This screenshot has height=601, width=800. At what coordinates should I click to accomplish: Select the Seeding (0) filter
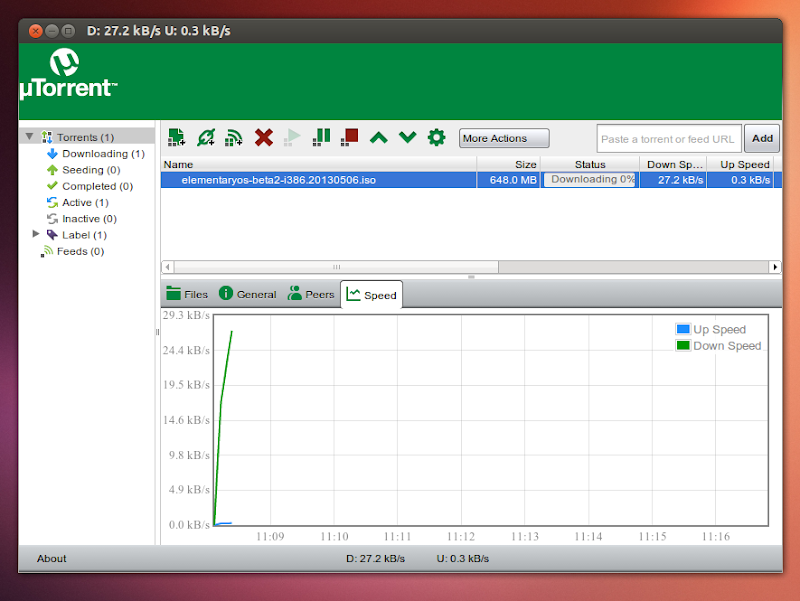[x=91, y=170]
